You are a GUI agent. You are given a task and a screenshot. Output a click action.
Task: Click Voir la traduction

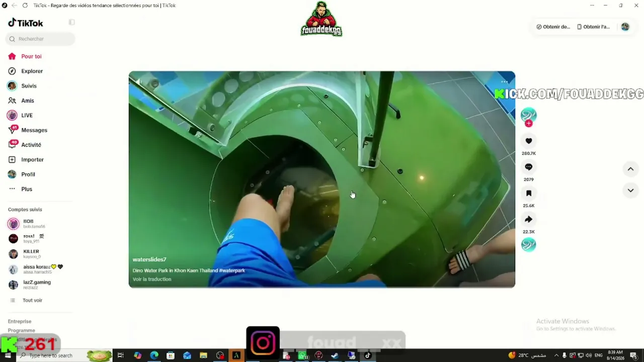click(x=152, y=279)
